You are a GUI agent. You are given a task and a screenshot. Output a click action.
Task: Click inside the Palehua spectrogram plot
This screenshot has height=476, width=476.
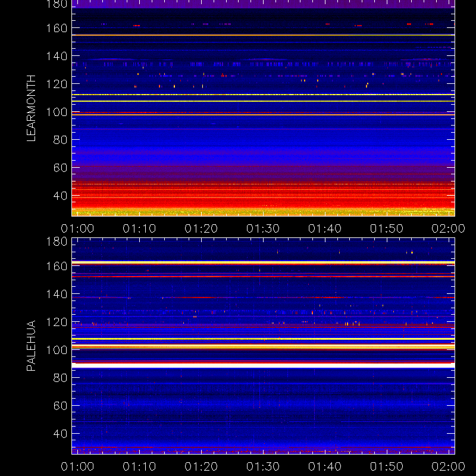tap(263, 346)
